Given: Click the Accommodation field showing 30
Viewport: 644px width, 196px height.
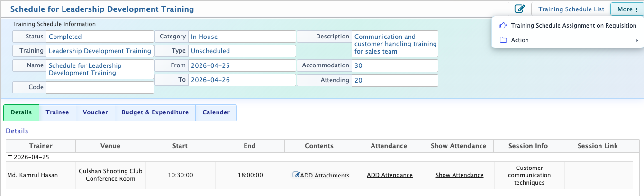Looking at the screenshot, I should tap(394, 65).
